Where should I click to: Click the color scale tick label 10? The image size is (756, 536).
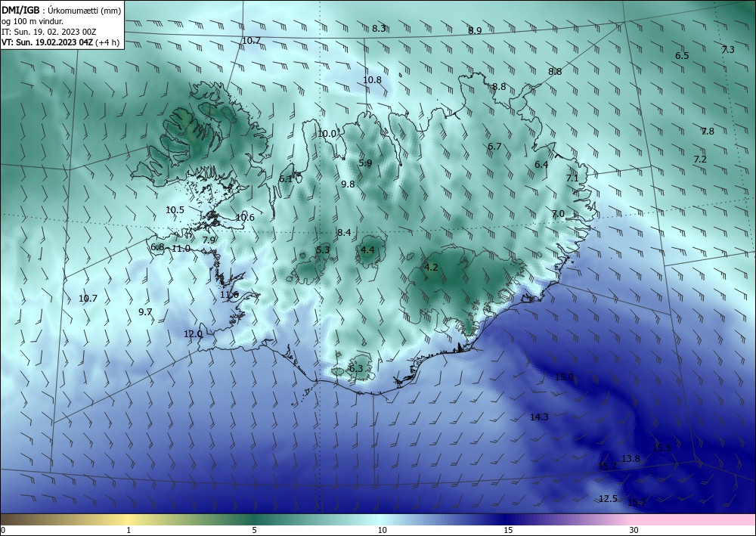point(382,531)
